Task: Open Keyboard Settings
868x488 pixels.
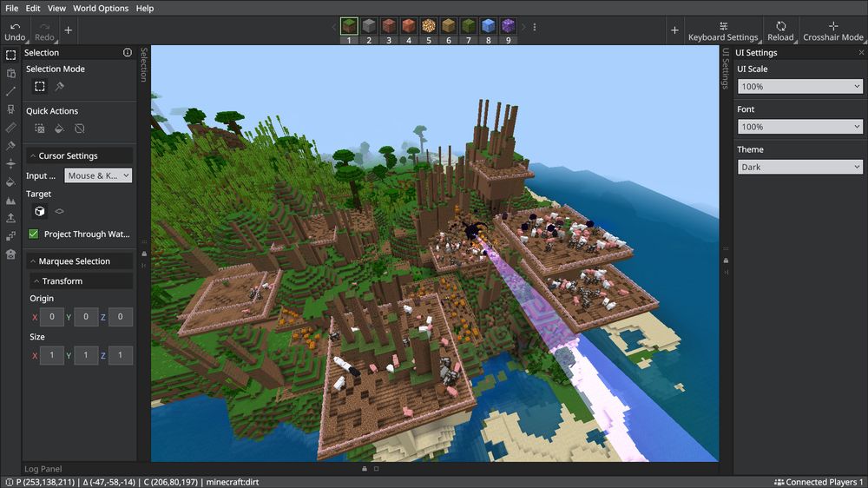Action: [723, 31]
